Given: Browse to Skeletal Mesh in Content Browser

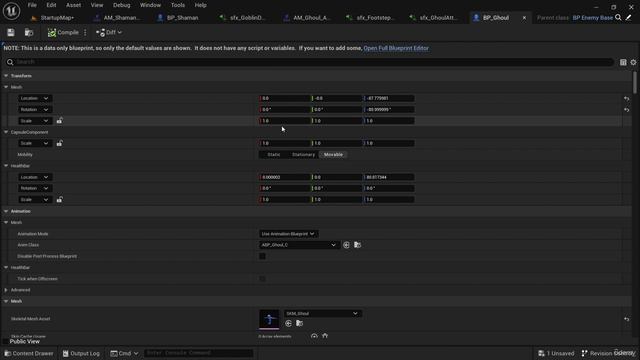Looking at the screenshot, I should (300, 323).
